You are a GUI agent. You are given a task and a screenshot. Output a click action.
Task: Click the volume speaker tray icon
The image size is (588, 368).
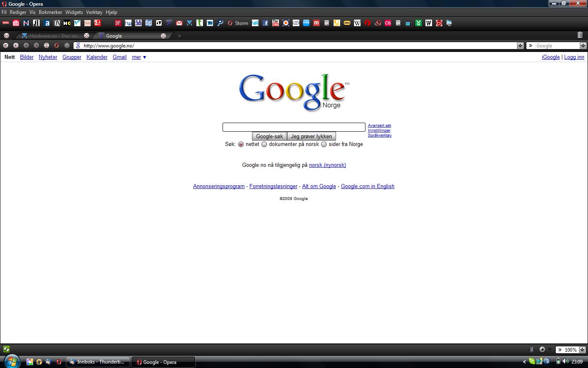click(566, 361)
